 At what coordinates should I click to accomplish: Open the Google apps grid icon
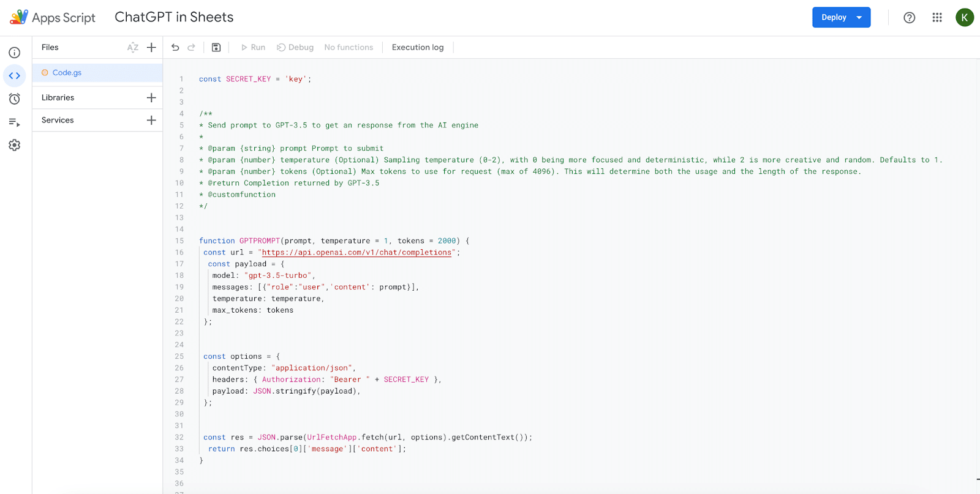click(937, 17)
